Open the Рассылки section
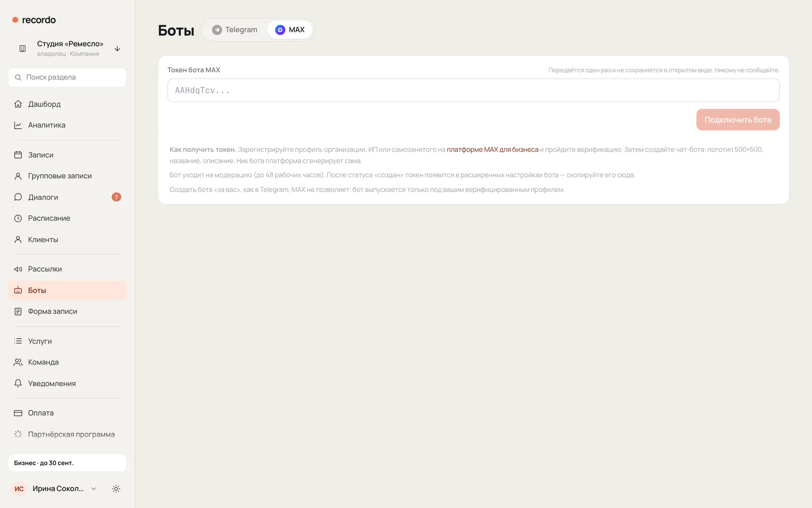Screen dimensions: 812x508 (67, 269)
